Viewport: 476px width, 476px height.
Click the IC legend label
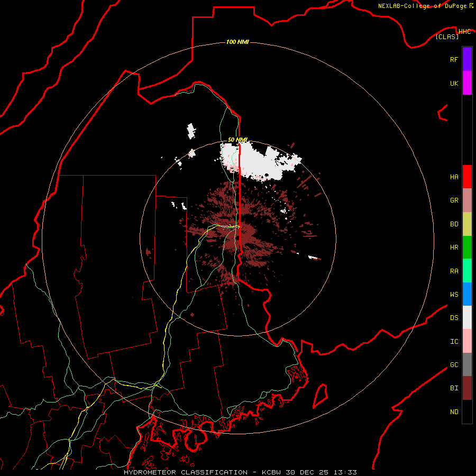(454, 342)
